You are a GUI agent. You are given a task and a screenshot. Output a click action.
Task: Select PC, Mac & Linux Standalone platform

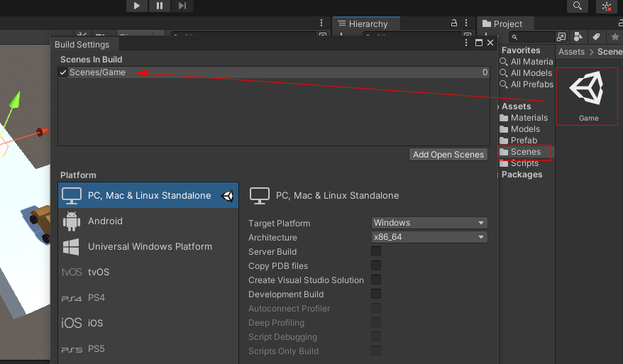click(148, 195)
